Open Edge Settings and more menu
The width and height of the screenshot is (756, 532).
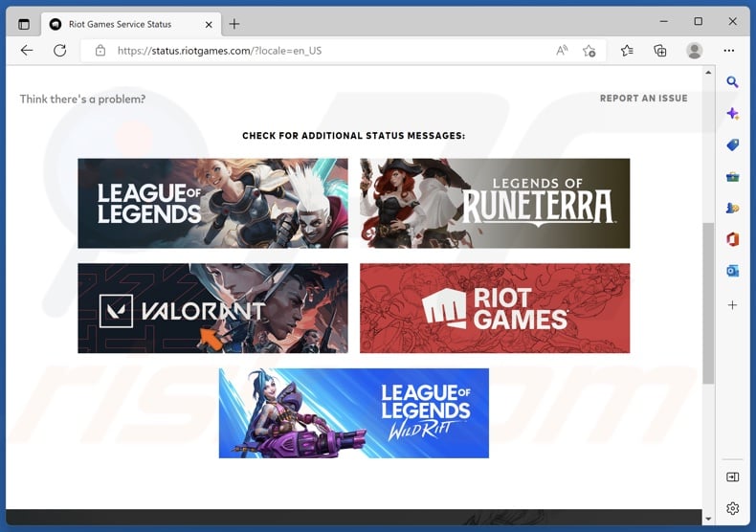pyautogui.click(x=729, y=51)
